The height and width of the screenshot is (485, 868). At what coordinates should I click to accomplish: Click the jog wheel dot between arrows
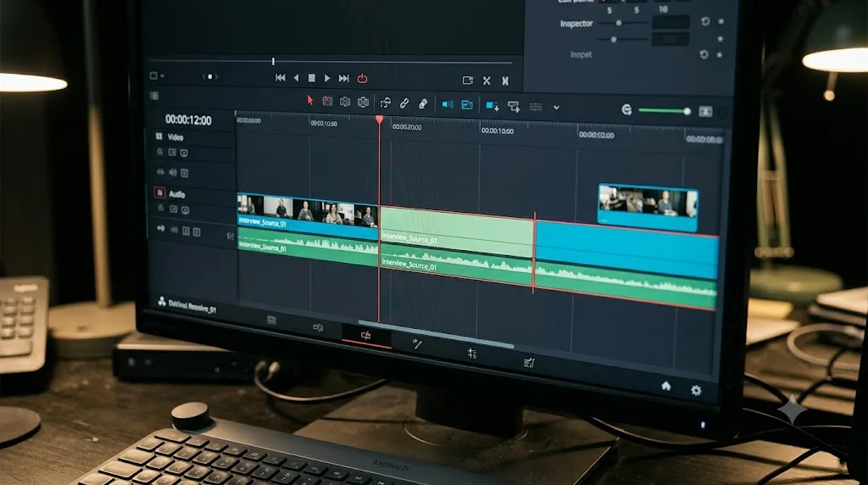click(210, 77)
